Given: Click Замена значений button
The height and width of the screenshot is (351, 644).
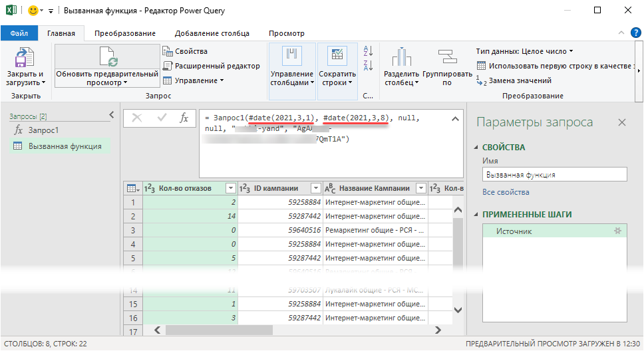Looking at the screenshot, I should click(x=514, y=80).
